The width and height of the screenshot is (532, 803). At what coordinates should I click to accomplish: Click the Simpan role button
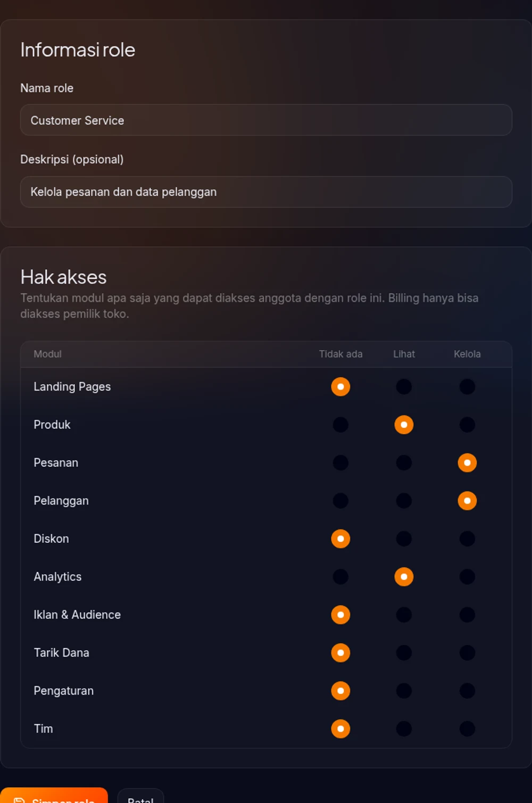tap(54, 796)
